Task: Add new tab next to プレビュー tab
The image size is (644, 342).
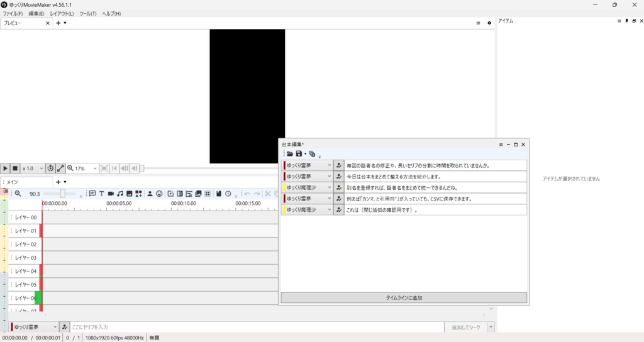Action: [x=58, y=23]
